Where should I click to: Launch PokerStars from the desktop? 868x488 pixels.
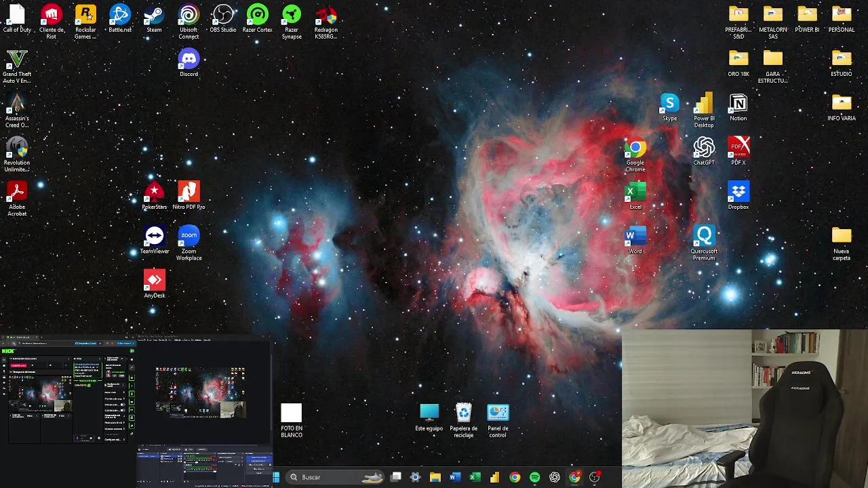pyautogui.click(x=154, y=196)
